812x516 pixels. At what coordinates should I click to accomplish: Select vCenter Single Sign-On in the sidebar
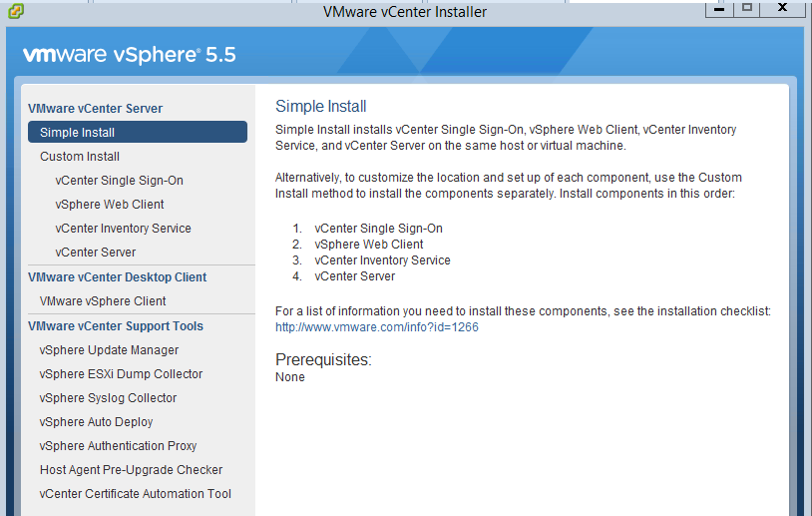tap(119, 181)
